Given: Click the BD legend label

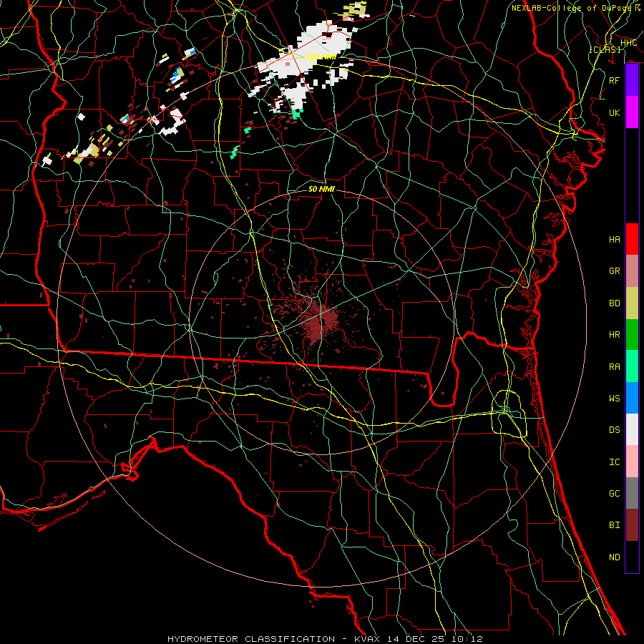Looking at the screenshot, I should [x=614, y=303].
